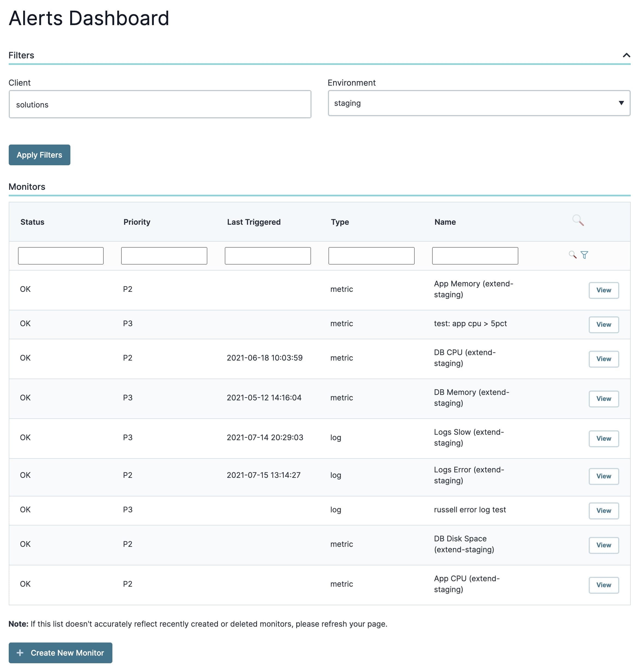View the DB Disk Space monitor
The height and width of the screenshot is (672, 640).
tap(603, 545)
